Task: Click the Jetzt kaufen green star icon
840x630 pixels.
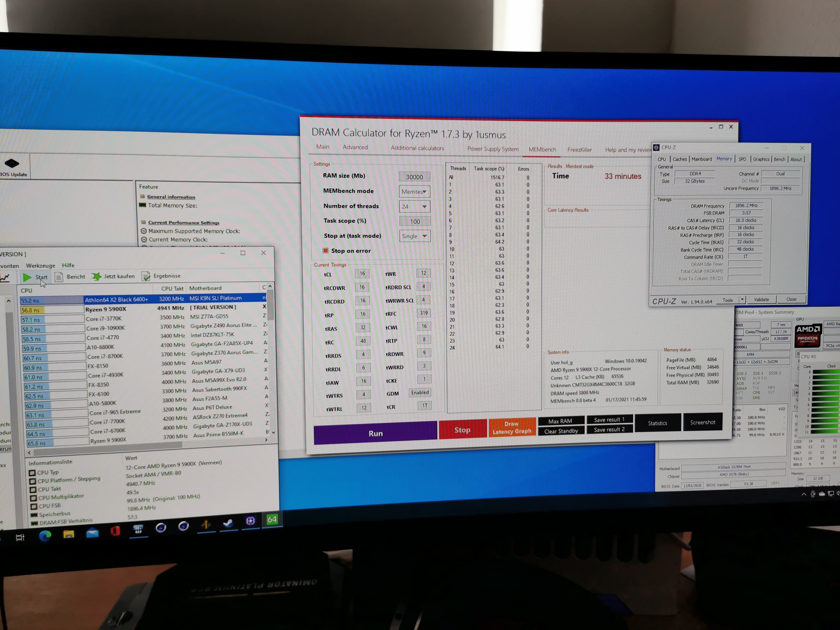Action: tap(96, 276)
